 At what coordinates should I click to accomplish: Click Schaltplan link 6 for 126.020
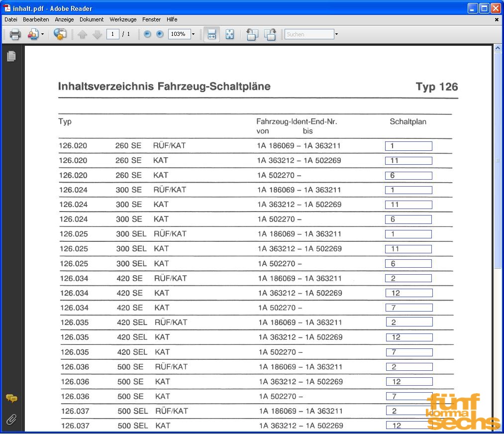tap(408, 176)
